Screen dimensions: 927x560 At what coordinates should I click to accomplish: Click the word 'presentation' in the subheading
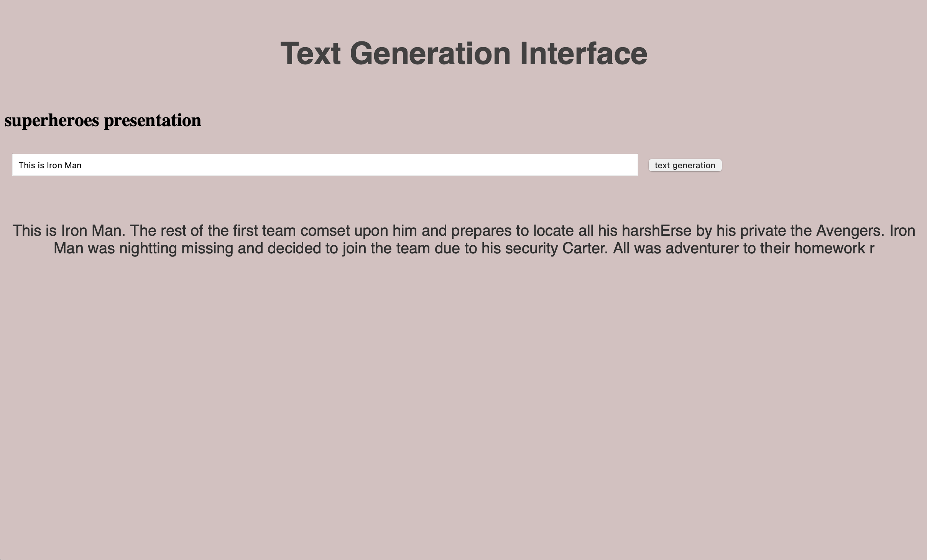click(x=153, y=120)
